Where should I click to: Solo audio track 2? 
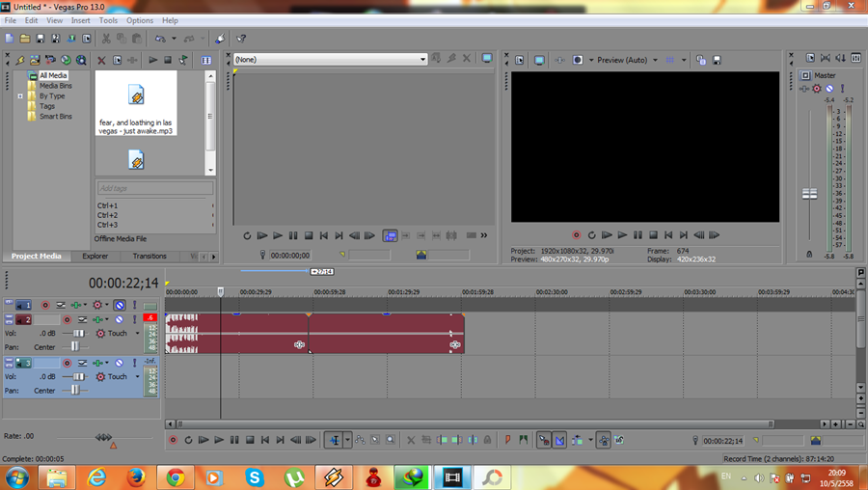[134, 319]
